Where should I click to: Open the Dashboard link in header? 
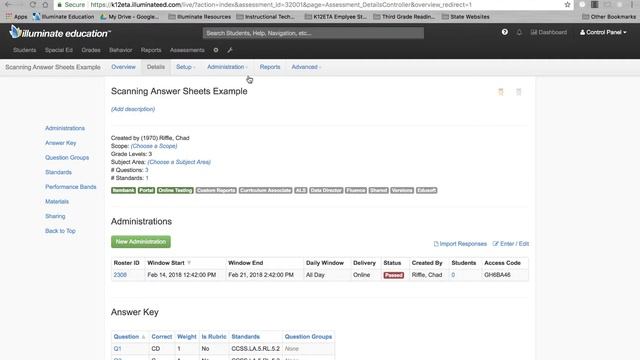point(549,32)
